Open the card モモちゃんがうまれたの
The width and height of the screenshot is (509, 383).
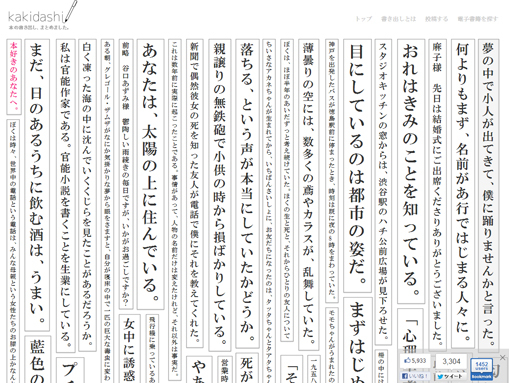click(332, 345)
